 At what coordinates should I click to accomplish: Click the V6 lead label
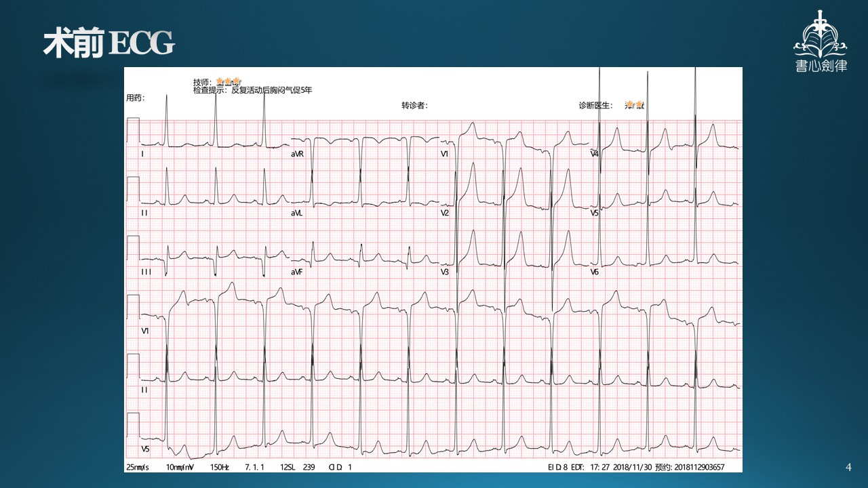[595, 272]
